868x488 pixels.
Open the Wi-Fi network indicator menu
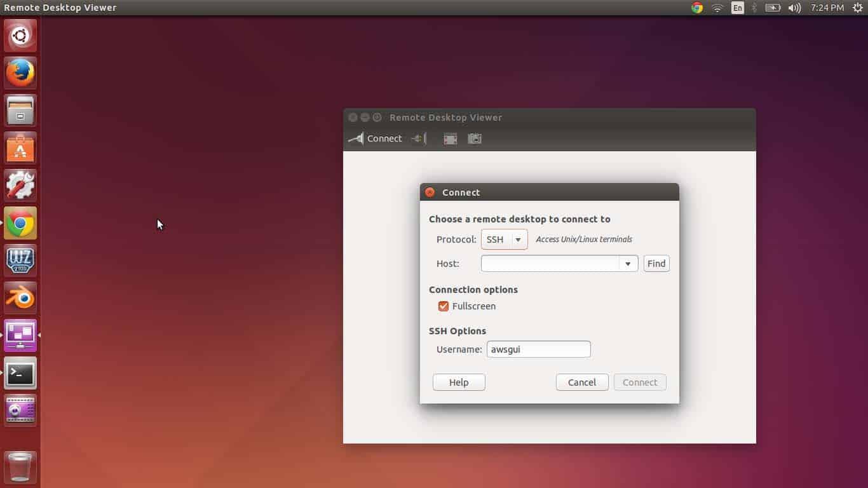(x=717, y=8)
